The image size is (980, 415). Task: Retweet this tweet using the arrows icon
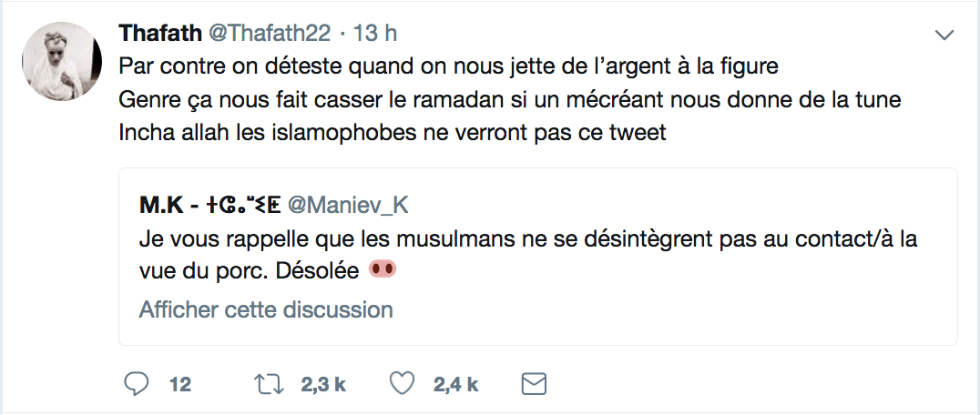point(266,384)
